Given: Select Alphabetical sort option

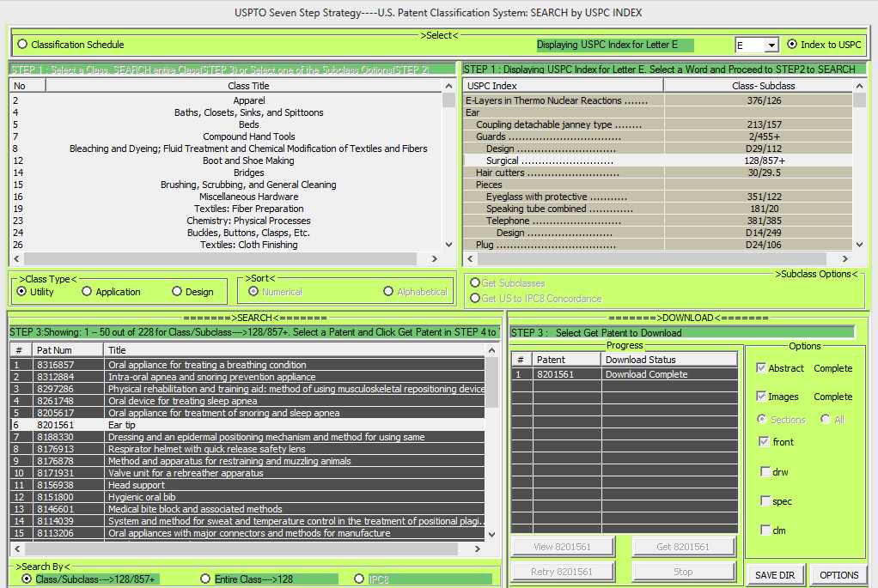Looking at the screenshot, I should point(388,292).
